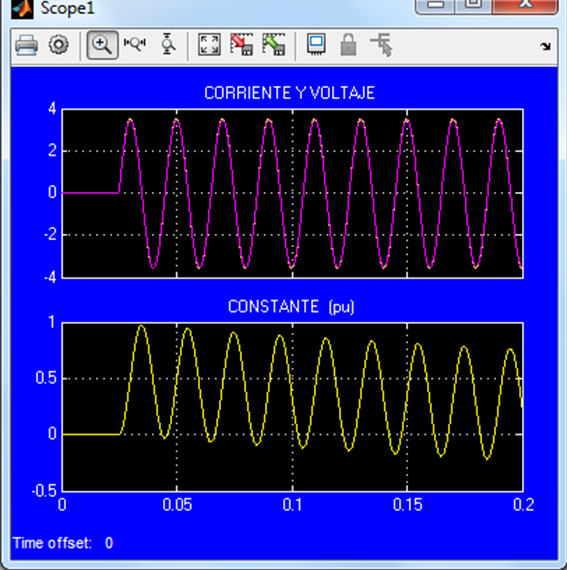Expand toolbar overflow arrow at right edge

click(545, 46)
